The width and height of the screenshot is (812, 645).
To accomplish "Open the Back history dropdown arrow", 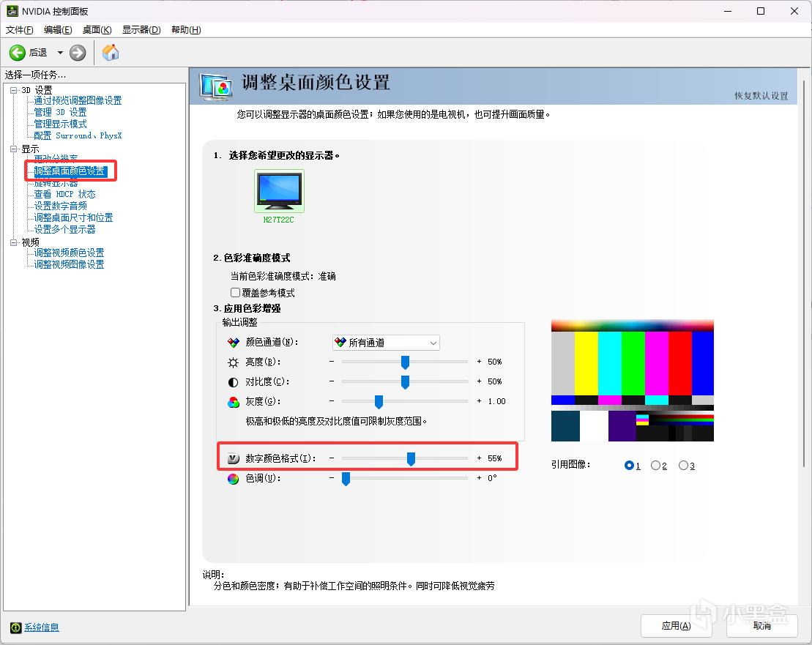I will pos(60,53).
